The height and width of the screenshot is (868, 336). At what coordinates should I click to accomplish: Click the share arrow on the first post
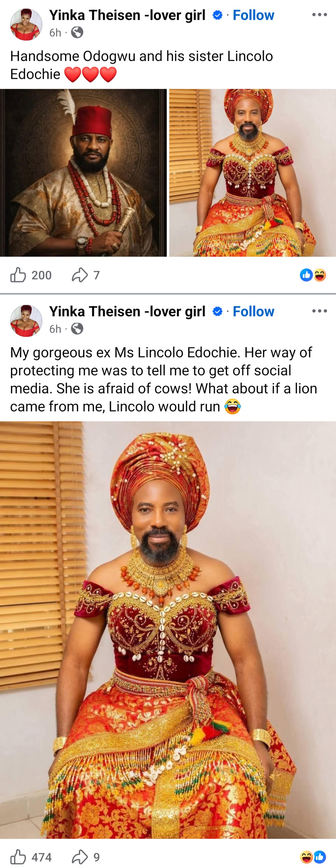point(81,275)
